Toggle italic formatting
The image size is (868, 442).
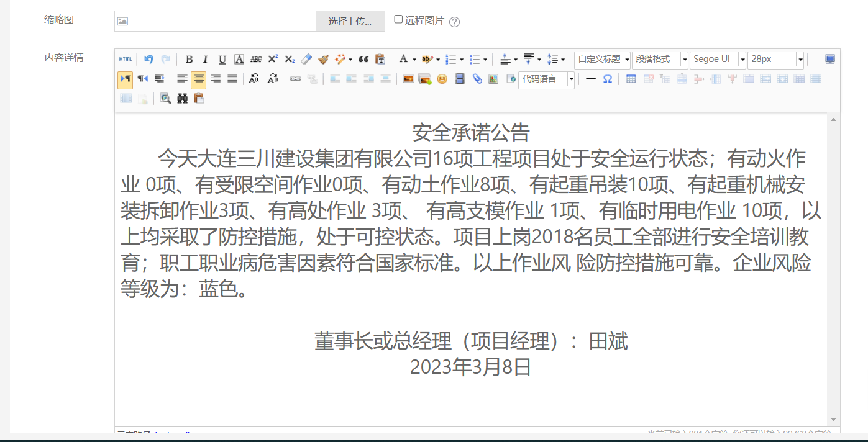[206, 60]
